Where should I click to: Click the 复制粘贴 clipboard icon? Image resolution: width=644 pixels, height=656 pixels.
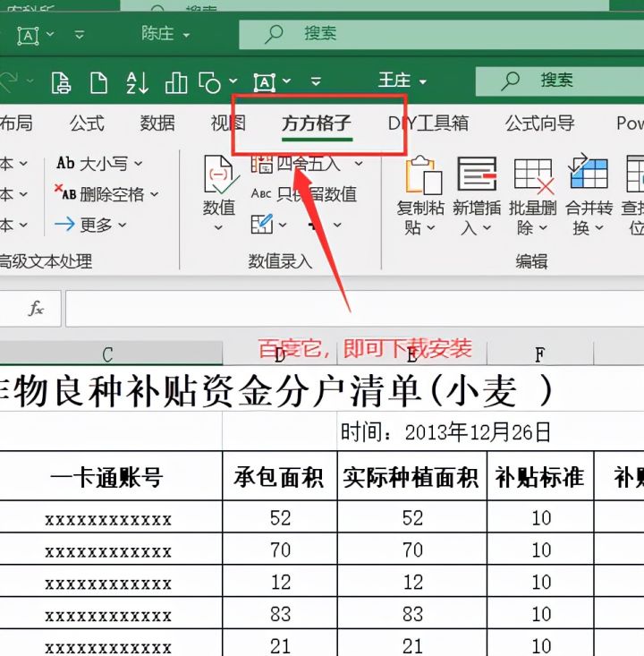(x=424, y=175)
